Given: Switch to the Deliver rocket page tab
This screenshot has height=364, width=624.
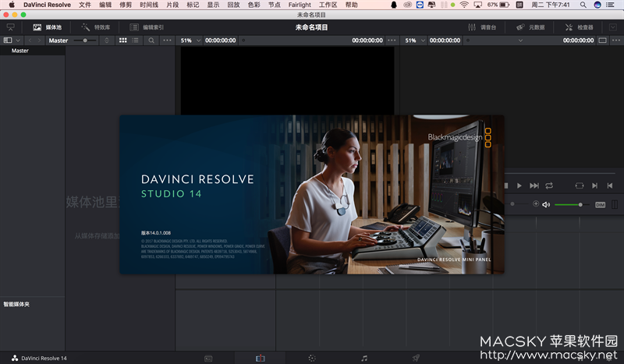Looking at the screenshot, I should [x=416, y=358].
